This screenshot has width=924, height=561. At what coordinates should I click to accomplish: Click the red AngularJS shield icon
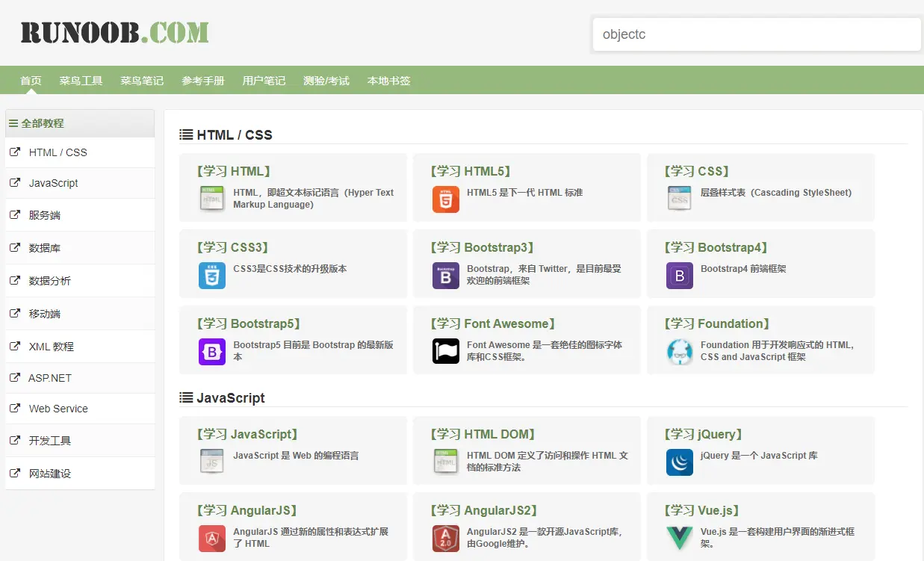212,539
